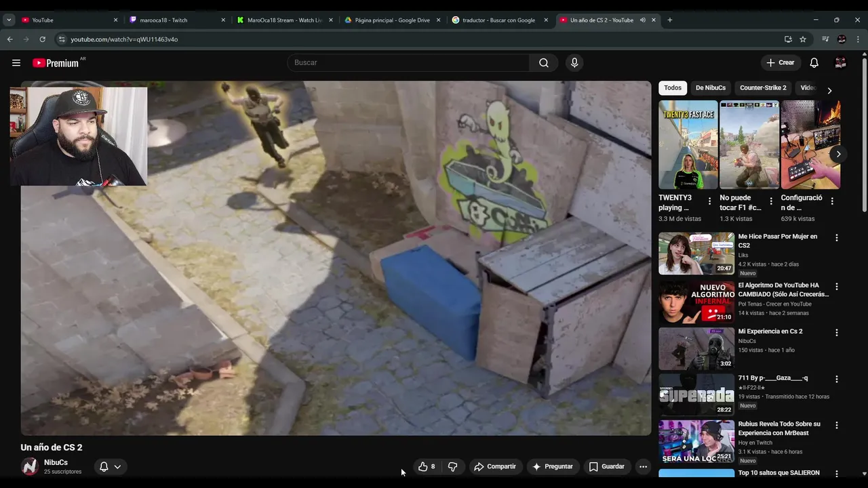Expand subscription notification options dropdown
The image size is (868, 488).
(x=117, y=466)
